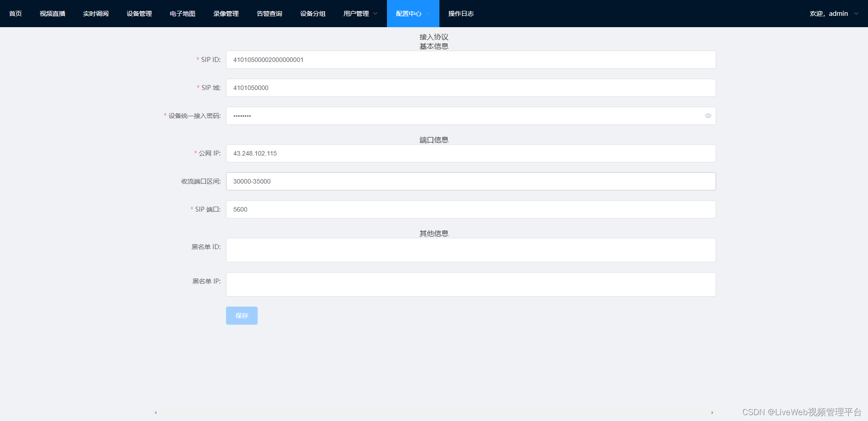Expand the 配置中心 menu chevron

pos(428,14)
